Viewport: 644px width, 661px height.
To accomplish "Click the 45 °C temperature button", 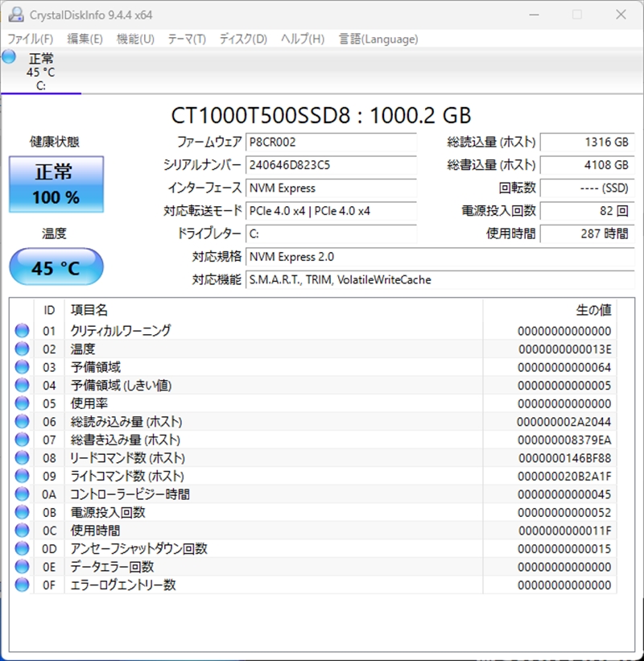I will [56, 267].
